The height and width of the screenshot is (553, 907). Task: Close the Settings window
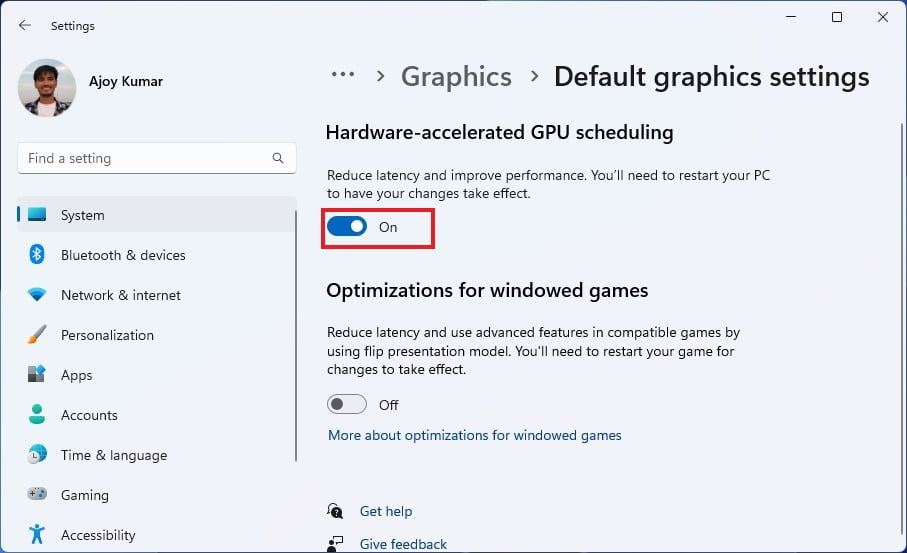(x=883, y=17)
